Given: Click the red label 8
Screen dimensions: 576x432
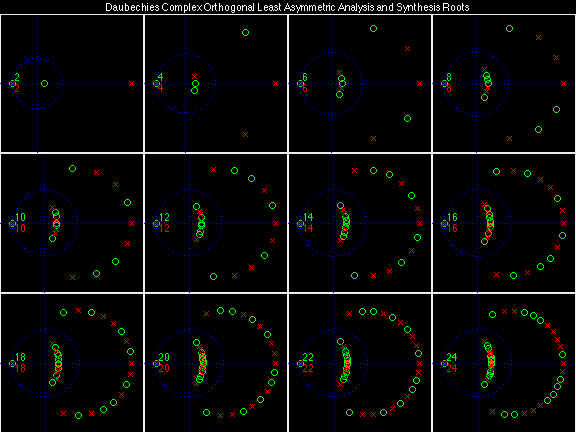Looking at the screenshot, I should [449, 89].
